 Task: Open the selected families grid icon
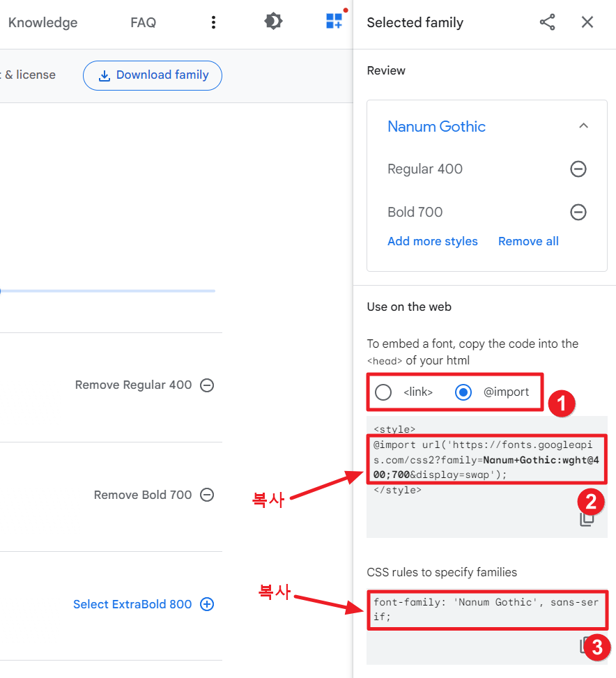point(334,21)
